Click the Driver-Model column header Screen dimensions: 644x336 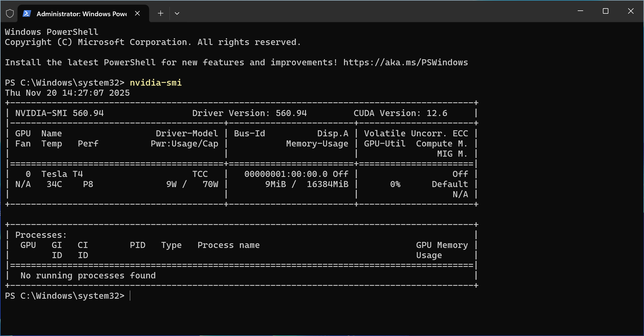187,134
